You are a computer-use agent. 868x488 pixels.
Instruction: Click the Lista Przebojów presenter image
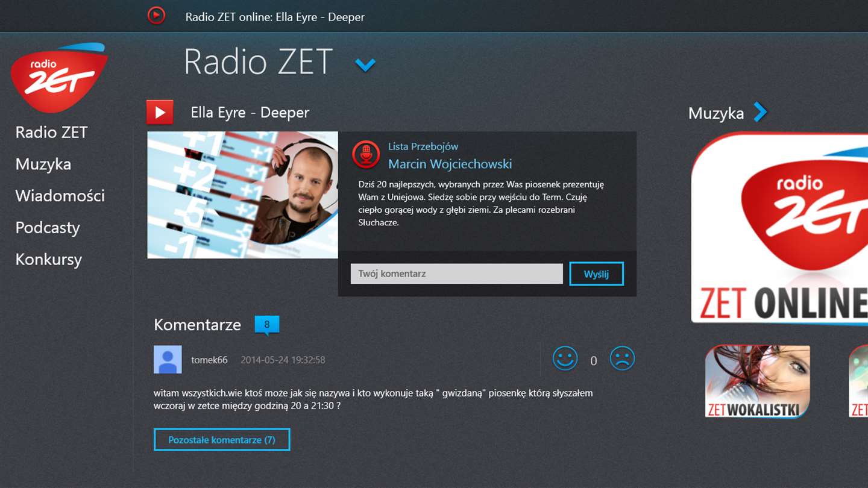[x=243, y=195]
